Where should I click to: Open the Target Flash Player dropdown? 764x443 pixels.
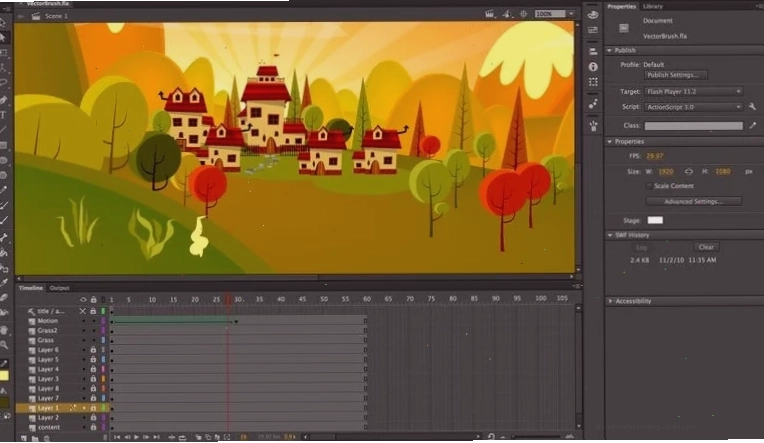[694, 91]
